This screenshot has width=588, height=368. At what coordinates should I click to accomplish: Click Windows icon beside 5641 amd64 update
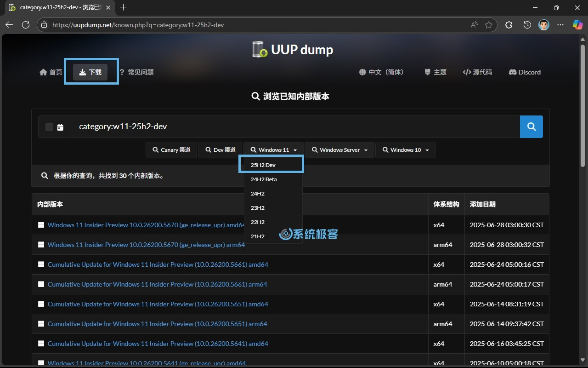click(x=41, y=344)
